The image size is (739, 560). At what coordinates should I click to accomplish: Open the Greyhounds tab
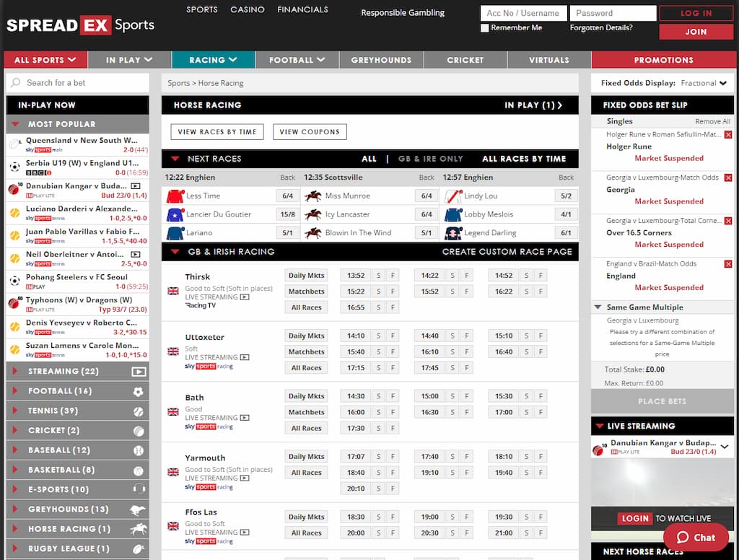(381, 60)
